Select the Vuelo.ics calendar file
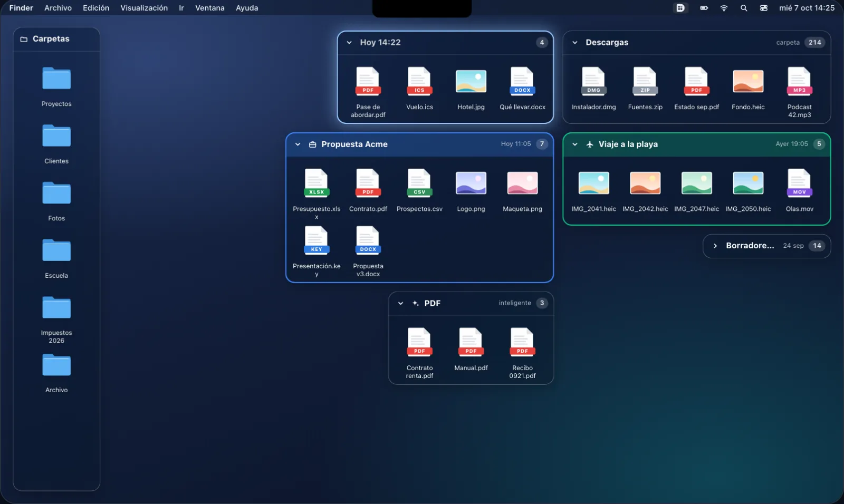This screenshot has height=504, width=844. pos(420,89)
